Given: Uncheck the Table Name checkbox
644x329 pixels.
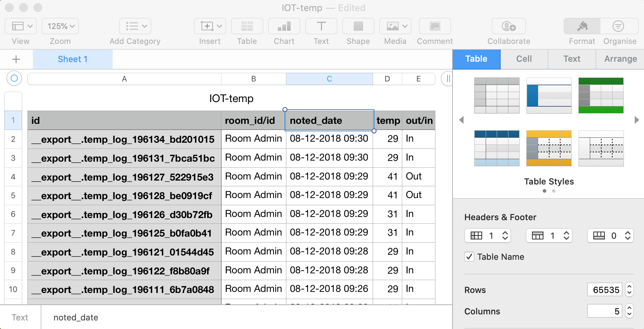Looking at the screenshot, I should [469, 257].
